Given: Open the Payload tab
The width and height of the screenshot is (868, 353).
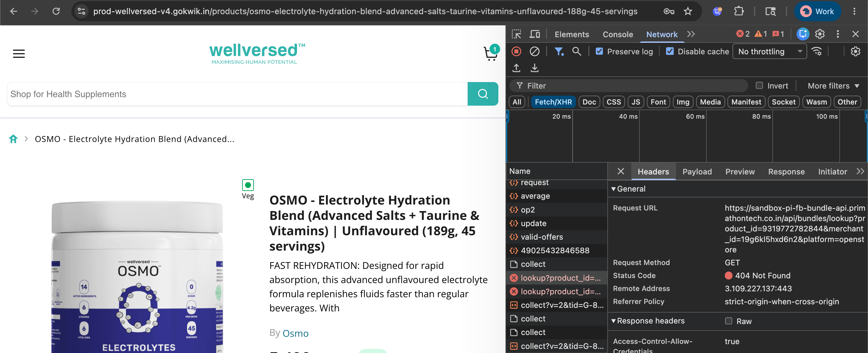Looking at the screenshot, I should tap(697, 172).
